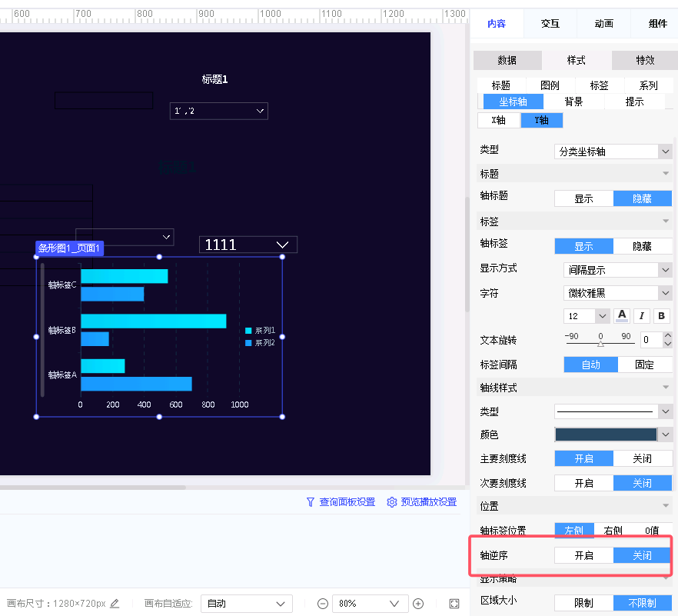The image size is (678, 616).
Task: Turn off 主要刻度线 with 关闭
Action: click(x=642, y=458)
